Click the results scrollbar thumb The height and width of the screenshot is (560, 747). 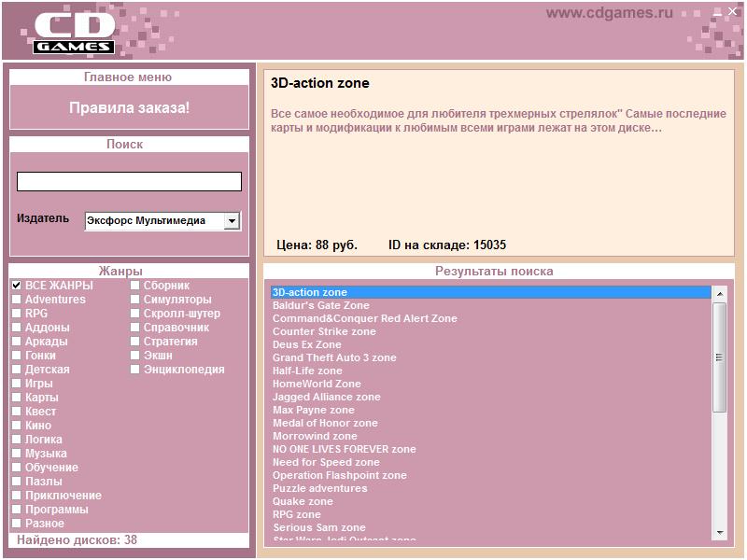coord(719,357)
